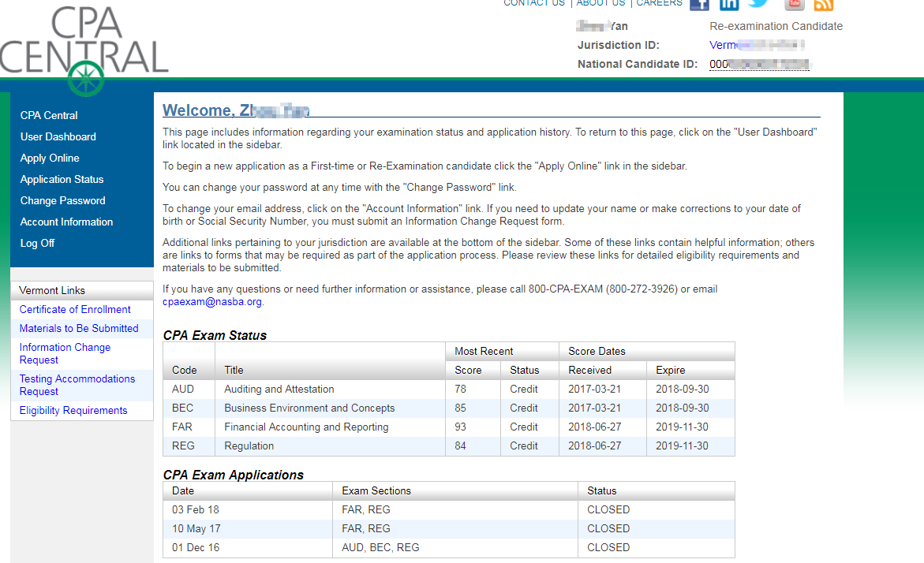Click the Twitter bird icon
This screenshot has width=924, height=563.
coord(758,4)
